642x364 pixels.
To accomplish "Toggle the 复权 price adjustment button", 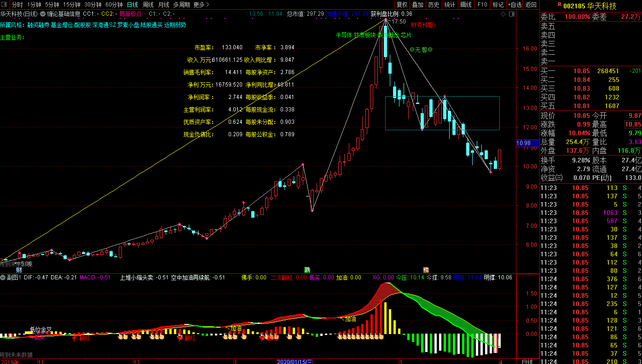I will (x=402, y=5).
